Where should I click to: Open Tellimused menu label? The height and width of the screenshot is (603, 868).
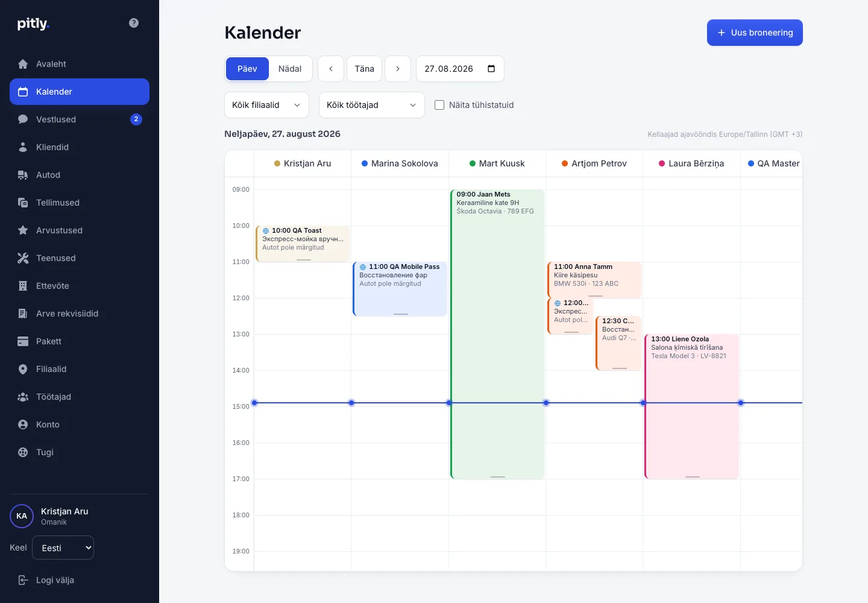58,203
